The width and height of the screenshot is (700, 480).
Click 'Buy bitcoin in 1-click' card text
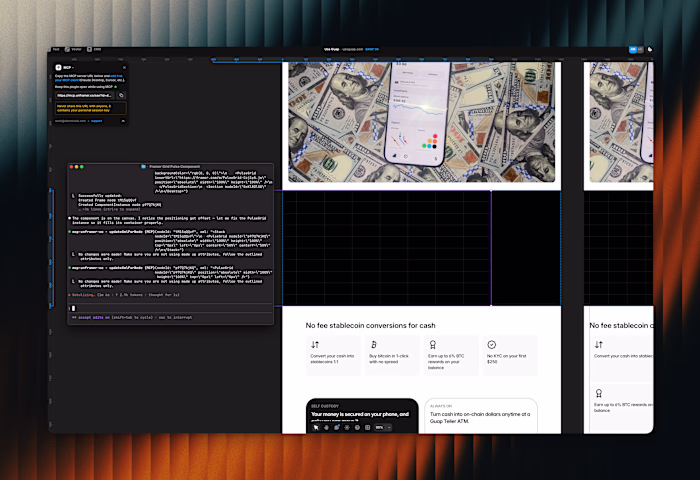[389, 359]
